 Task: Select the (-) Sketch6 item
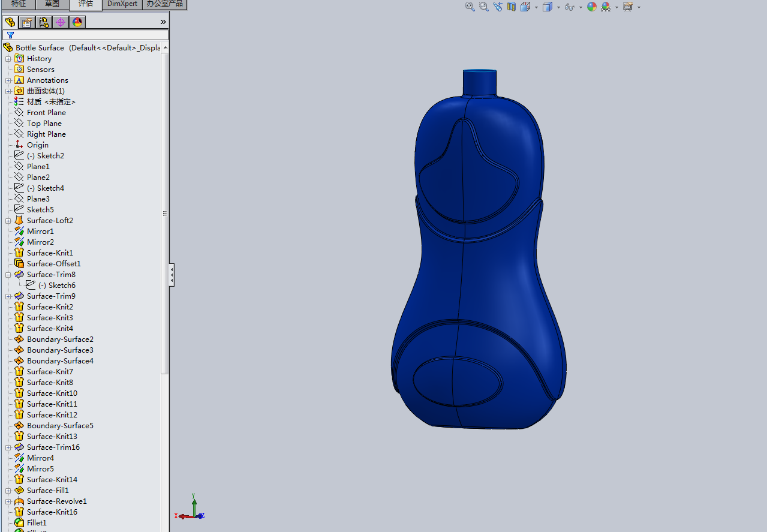pyautogui.click(x=56, y=285)
